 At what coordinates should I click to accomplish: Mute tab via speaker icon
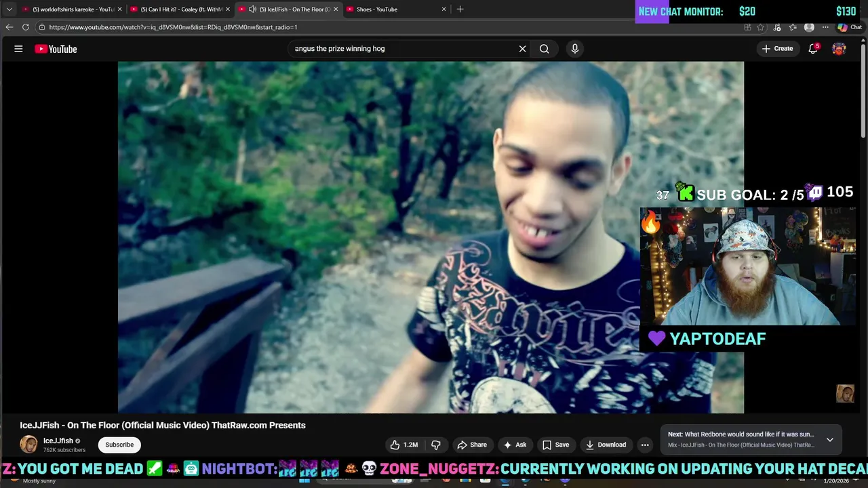[x=252, y=9]
